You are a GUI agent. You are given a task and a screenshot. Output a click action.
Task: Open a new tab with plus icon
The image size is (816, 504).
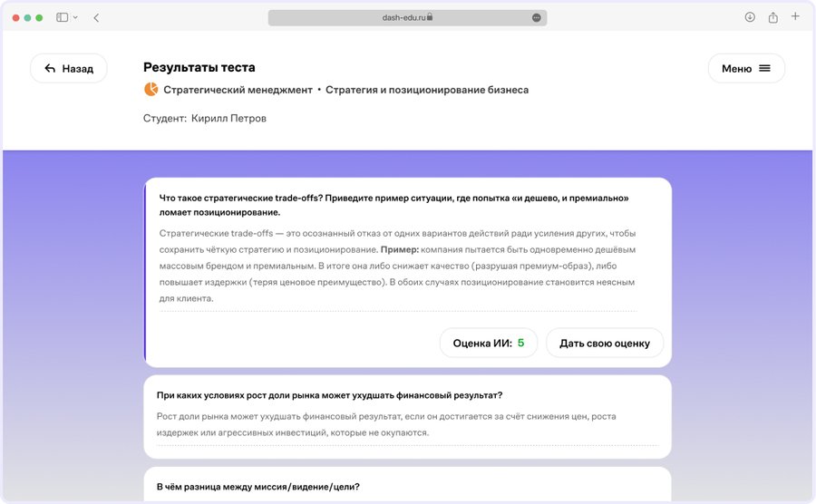click(795, 16)
